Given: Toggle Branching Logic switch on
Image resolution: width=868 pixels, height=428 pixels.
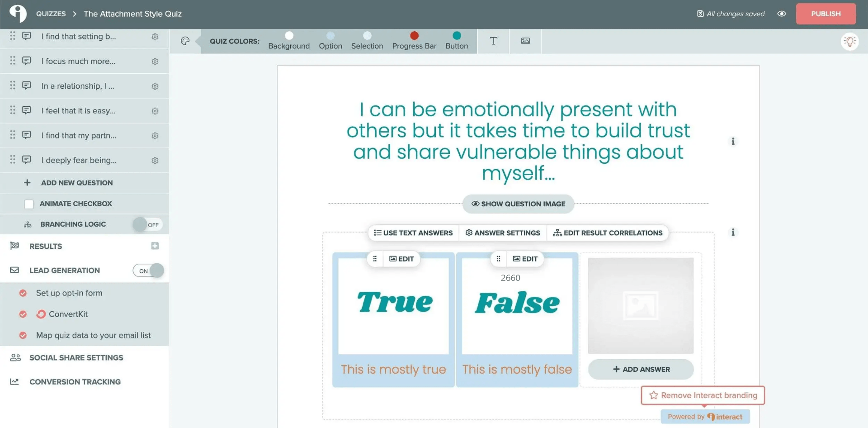Looking at the screenshot, I should click(147, 224).
